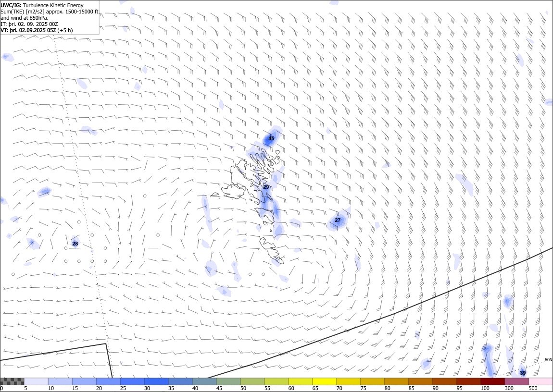Select the 90–95 brown-red legend swatch
Screen dimensions: 553x392
(x=444, y=381)
